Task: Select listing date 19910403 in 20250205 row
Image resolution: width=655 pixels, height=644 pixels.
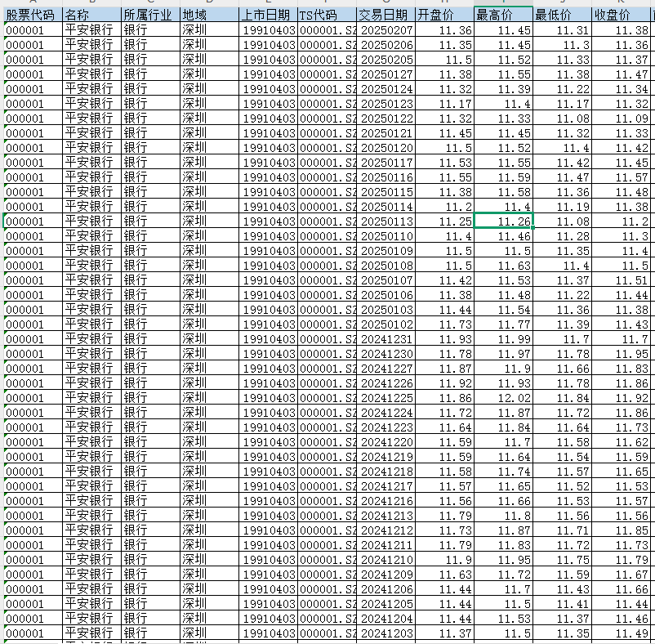Action: pyautogui.click(x=269, y=60)
